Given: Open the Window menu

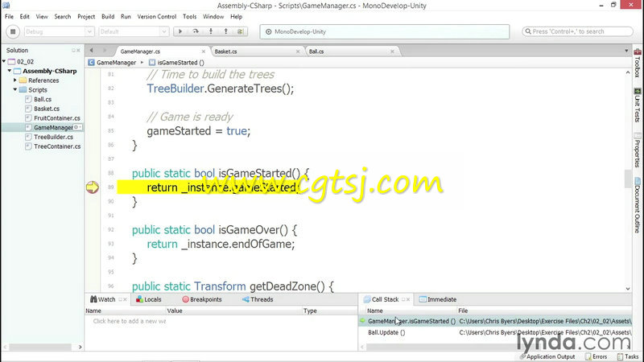Looking at the screenshot, I should pos(213,16).
